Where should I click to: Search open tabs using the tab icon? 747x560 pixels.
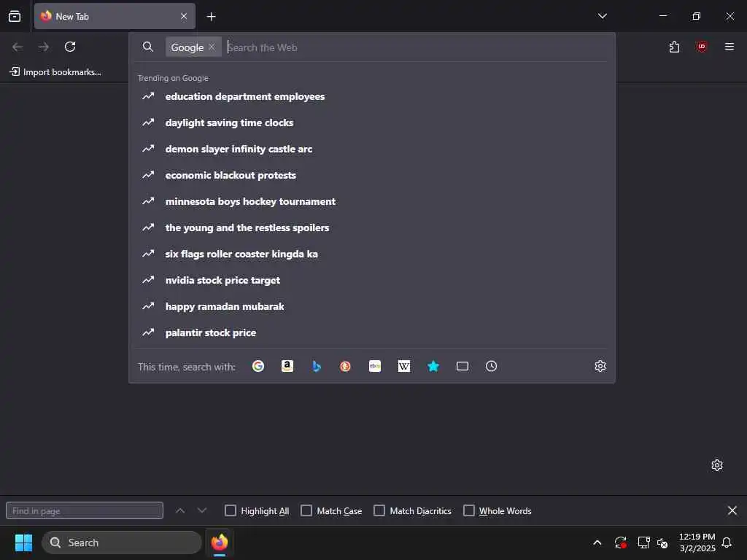click(462, 366)
